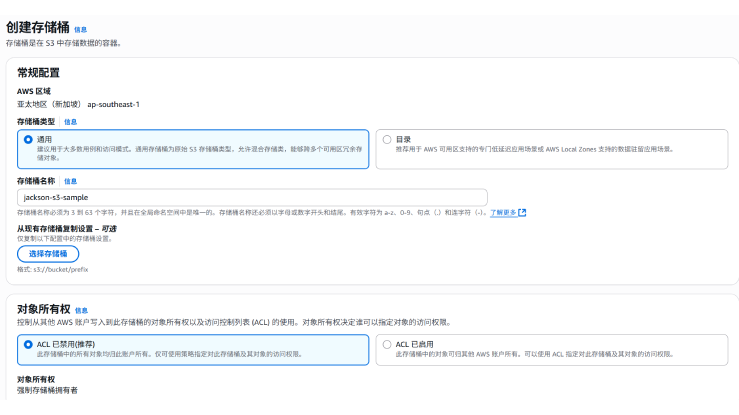
Task: Open 信息 link beside 存储桶类型 label
Action: [x=70, y=122]
